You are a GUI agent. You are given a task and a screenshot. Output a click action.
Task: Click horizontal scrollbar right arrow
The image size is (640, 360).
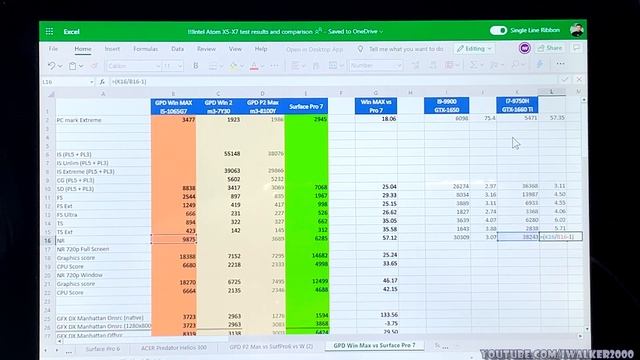coord(580,336)
